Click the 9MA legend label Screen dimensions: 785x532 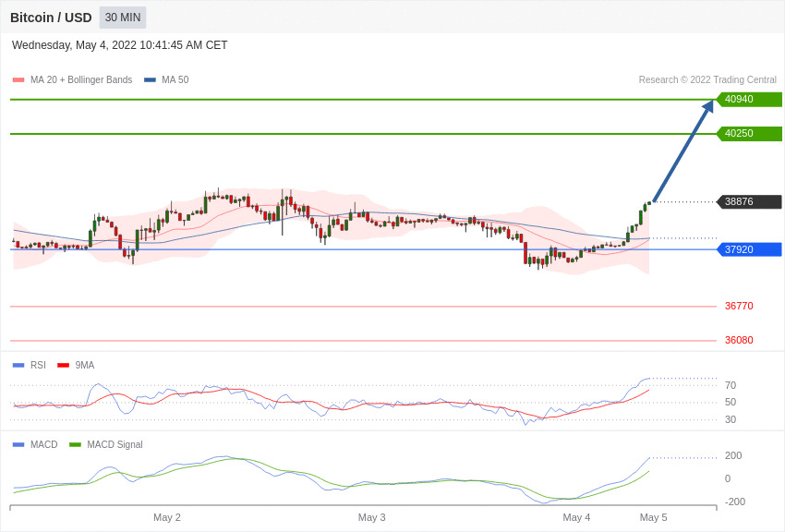tap(85, 366)
